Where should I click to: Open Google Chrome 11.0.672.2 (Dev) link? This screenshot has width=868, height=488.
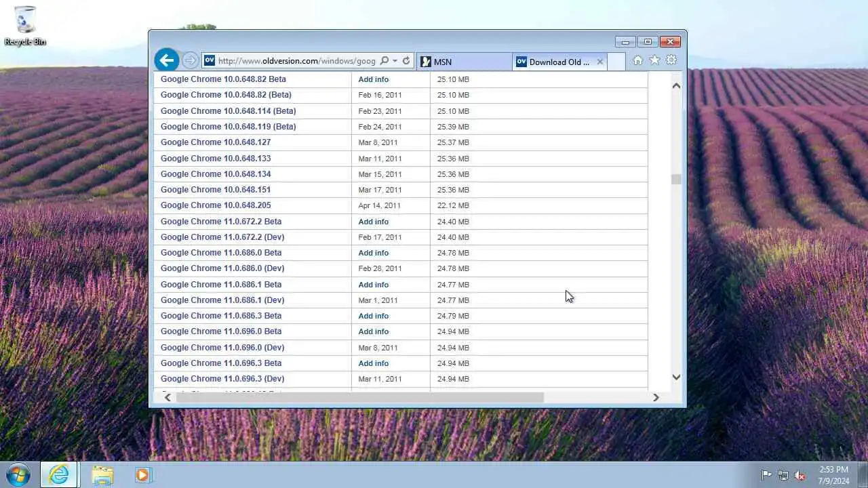coord(222,237)
